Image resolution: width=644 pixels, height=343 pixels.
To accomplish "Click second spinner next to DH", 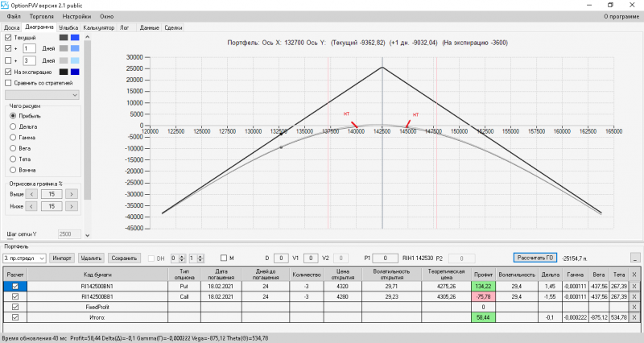I will point(196,258).
